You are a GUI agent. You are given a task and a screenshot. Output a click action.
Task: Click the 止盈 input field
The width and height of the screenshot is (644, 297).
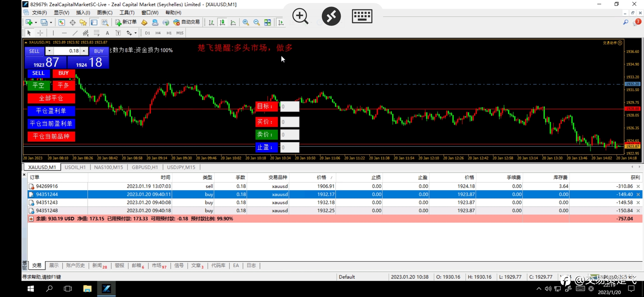point(290,147)
